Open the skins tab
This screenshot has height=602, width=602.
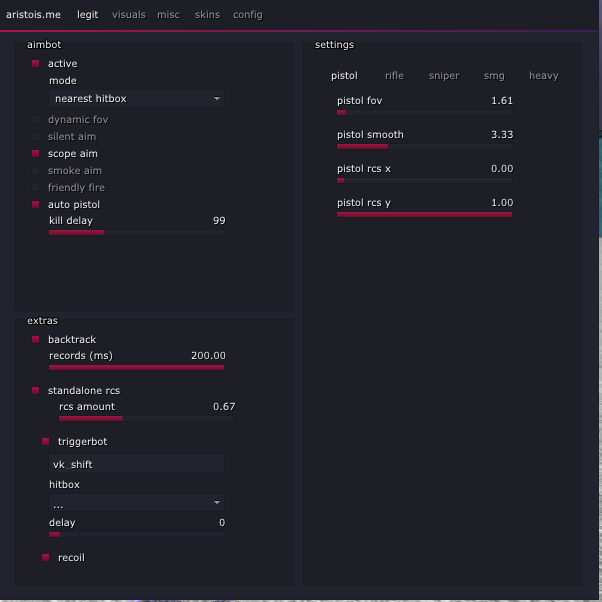[x=207, y=15]
